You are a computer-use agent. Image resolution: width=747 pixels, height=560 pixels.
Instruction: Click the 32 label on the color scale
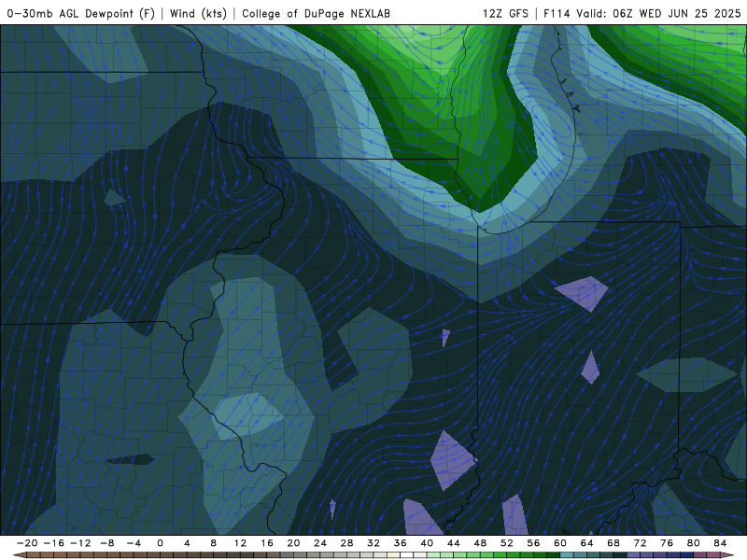(373, 543)
